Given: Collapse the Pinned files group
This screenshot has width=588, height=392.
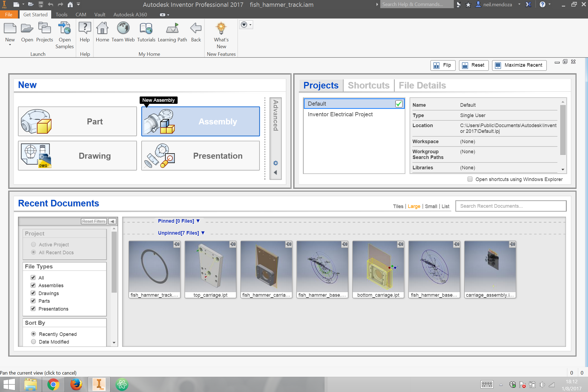Looking at the screenshot, I should tap(198, 221).
